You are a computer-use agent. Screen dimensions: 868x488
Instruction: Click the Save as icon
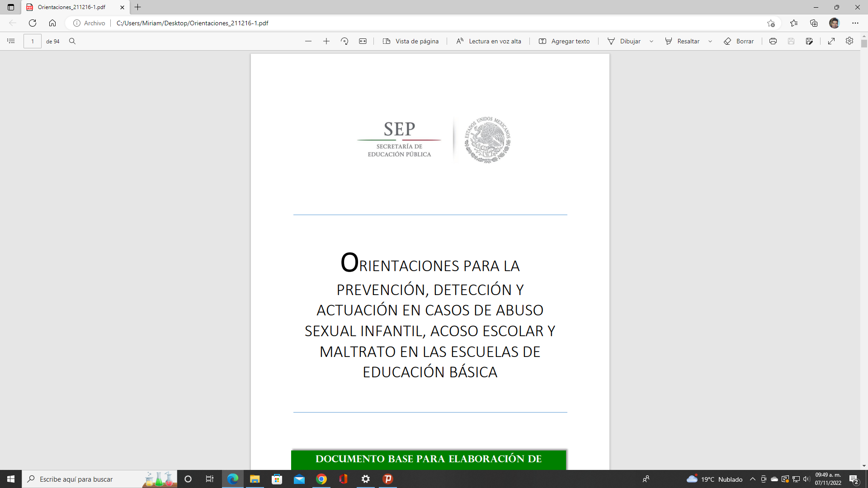coord(809,41)
